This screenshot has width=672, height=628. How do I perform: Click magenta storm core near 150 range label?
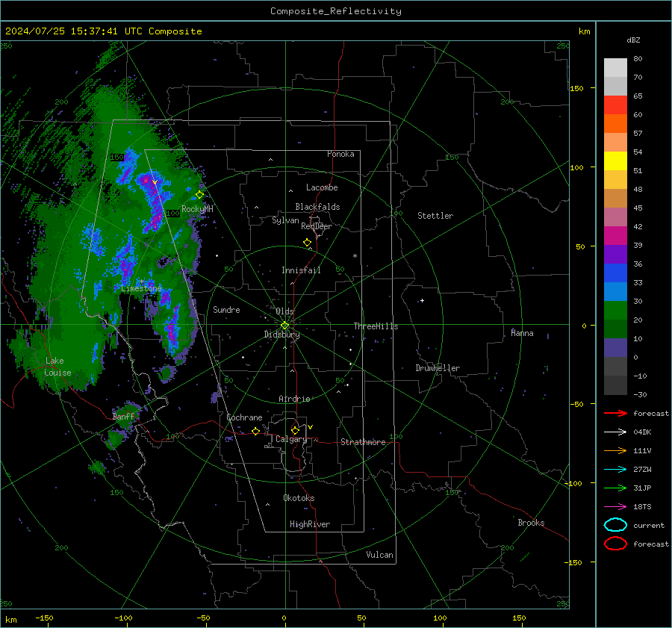[146, 181]
